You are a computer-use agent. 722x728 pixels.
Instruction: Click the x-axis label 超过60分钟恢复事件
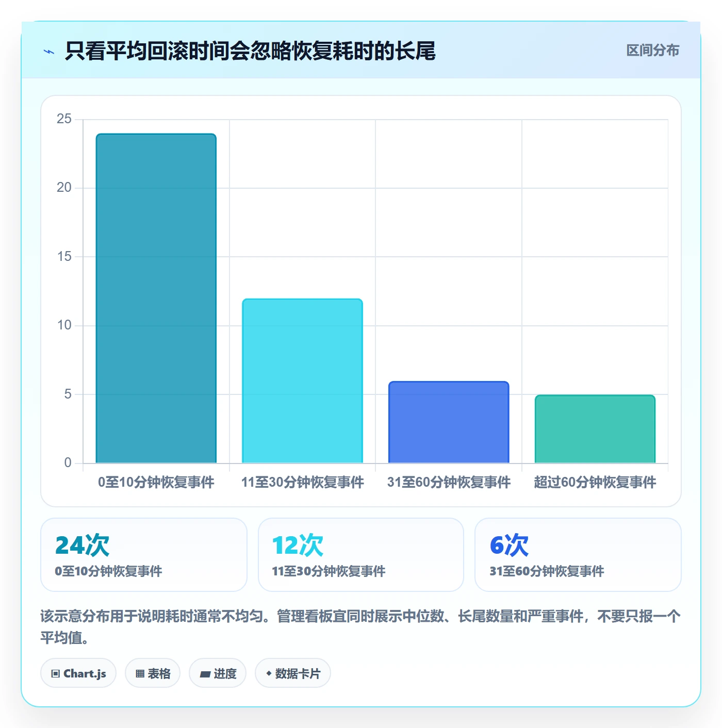595,483
